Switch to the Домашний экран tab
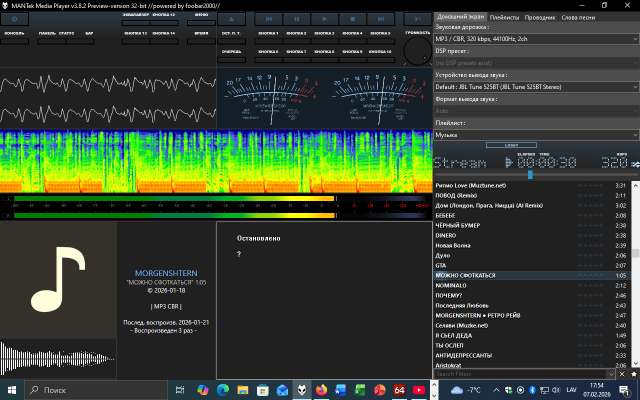The image size is (640, 400). click(x=460, y=17)
